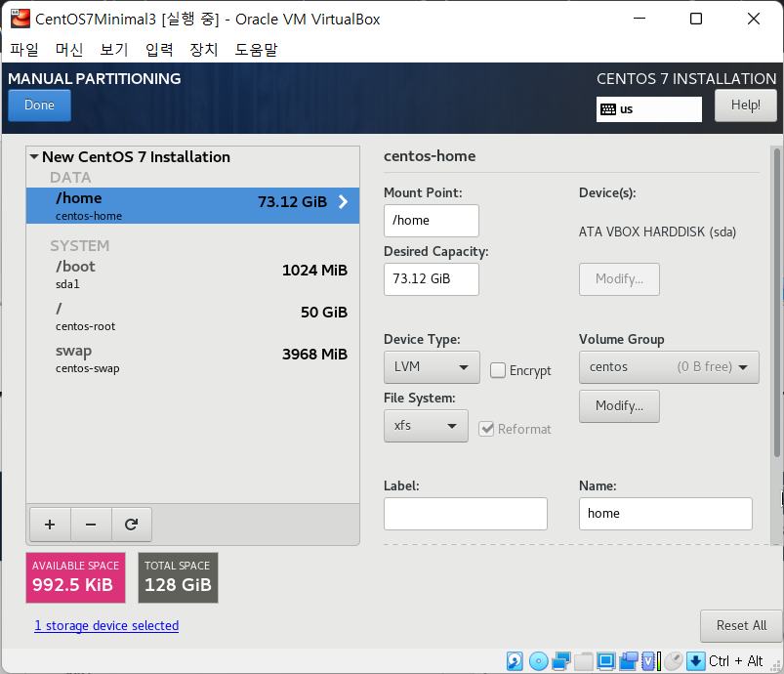Add a new mount point with plus button

50,525
